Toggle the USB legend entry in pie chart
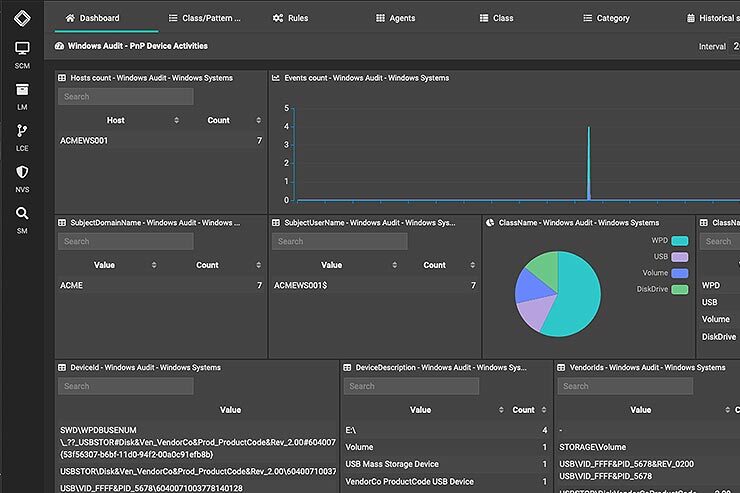 pos(680,257)
